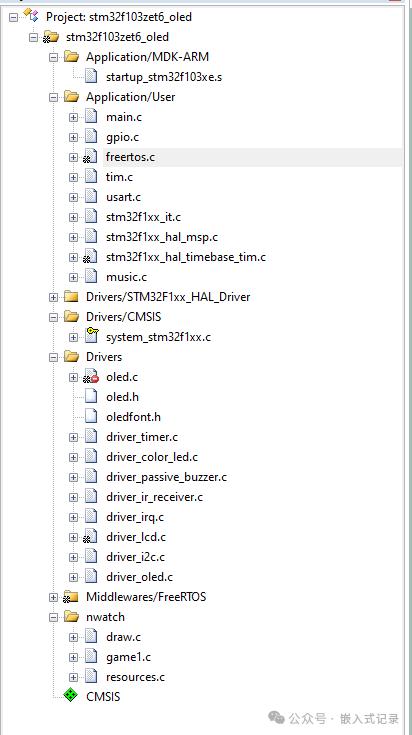Click the key-marked system_stm32f1xx.c file icon

click(91, 336)
